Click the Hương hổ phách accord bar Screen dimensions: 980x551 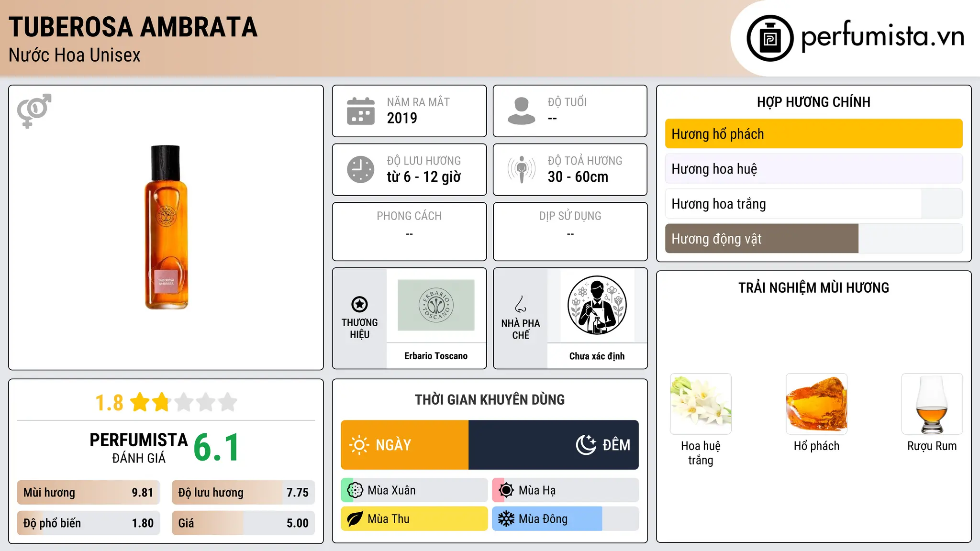coord(813,134)
